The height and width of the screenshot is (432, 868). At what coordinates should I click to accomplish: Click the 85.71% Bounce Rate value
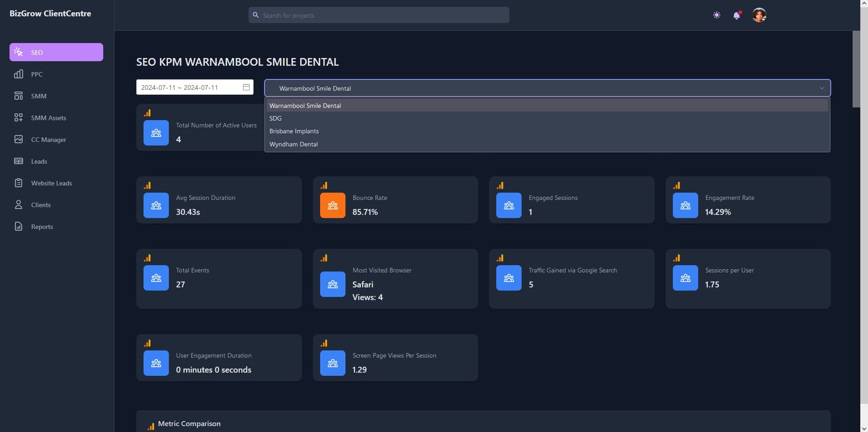pos(365,212)
